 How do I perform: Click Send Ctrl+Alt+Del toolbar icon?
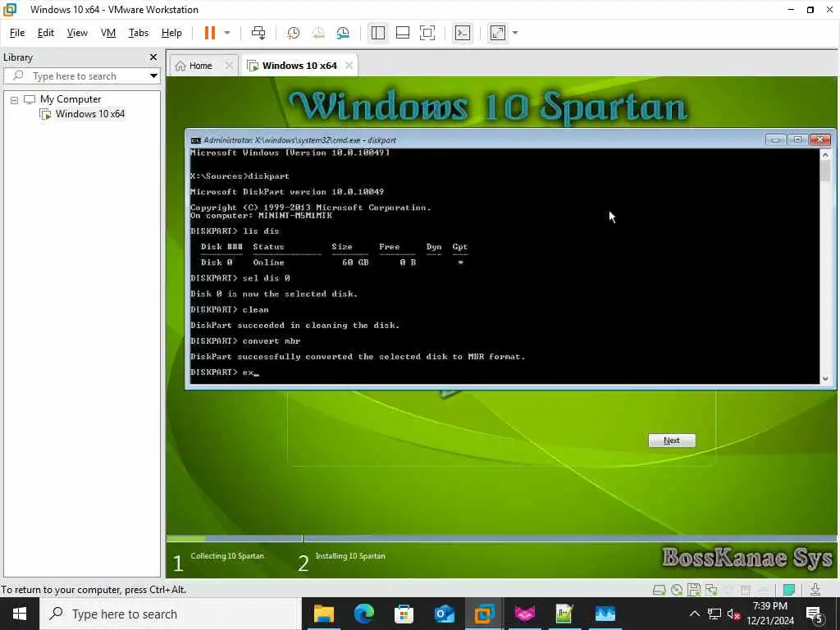click(x=258, y=33)
